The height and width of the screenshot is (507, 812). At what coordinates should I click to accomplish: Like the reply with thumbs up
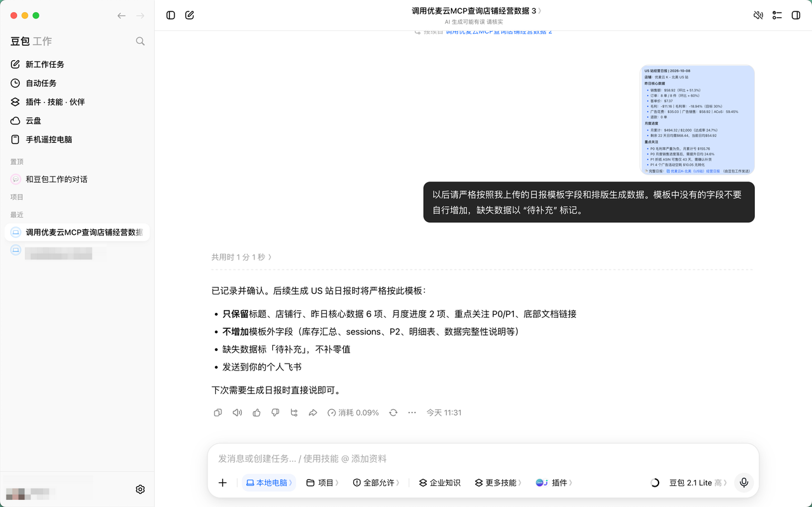256,412
